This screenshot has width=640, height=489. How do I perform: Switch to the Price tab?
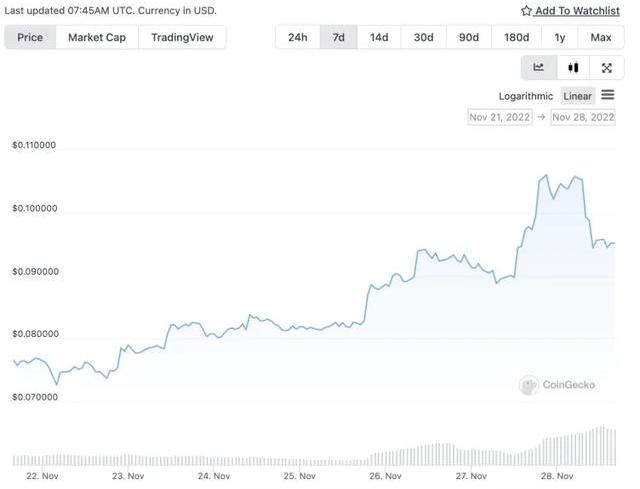coord(30,37)
